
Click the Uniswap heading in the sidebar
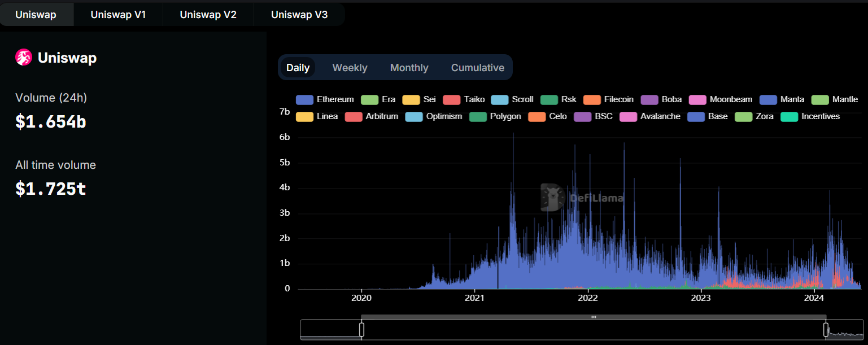[x=67, y=58]
